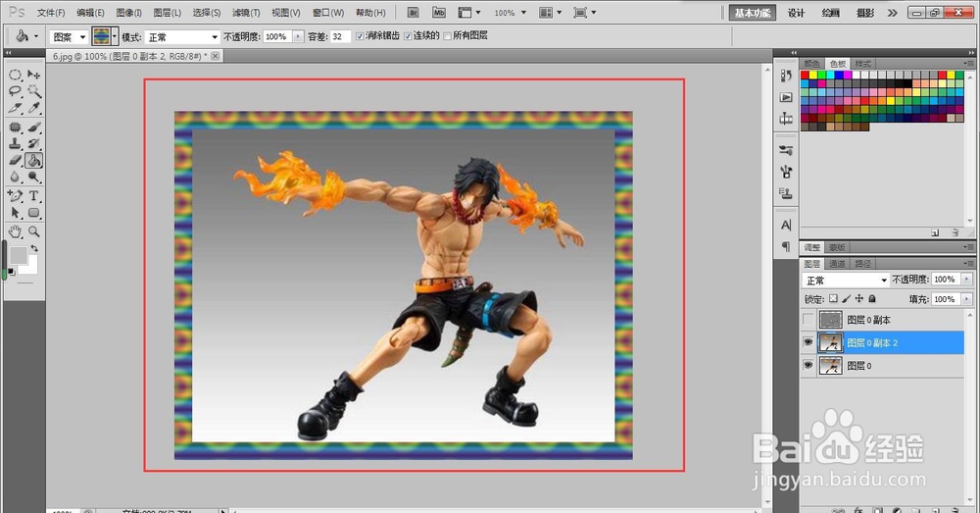The image size is (980, 513).
Task: Select the Path Selection tool
Action: tap(15, 213)
